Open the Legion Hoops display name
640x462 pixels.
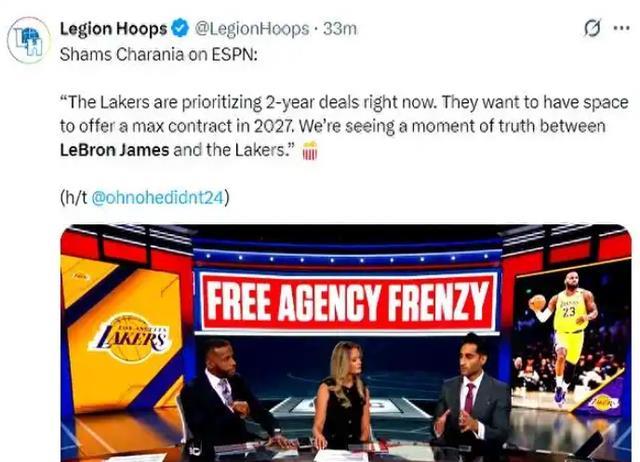coord(113,29)
